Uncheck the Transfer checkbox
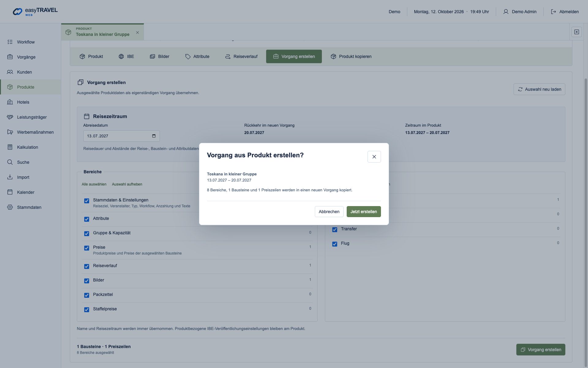This screenshot has width=588, height=368. (335, 230)
